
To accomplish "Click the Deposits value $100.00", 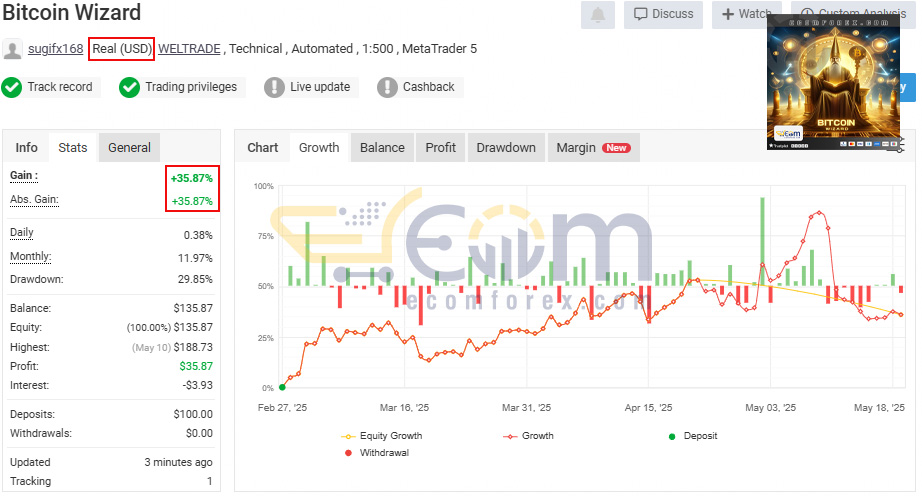I will 193,414.
